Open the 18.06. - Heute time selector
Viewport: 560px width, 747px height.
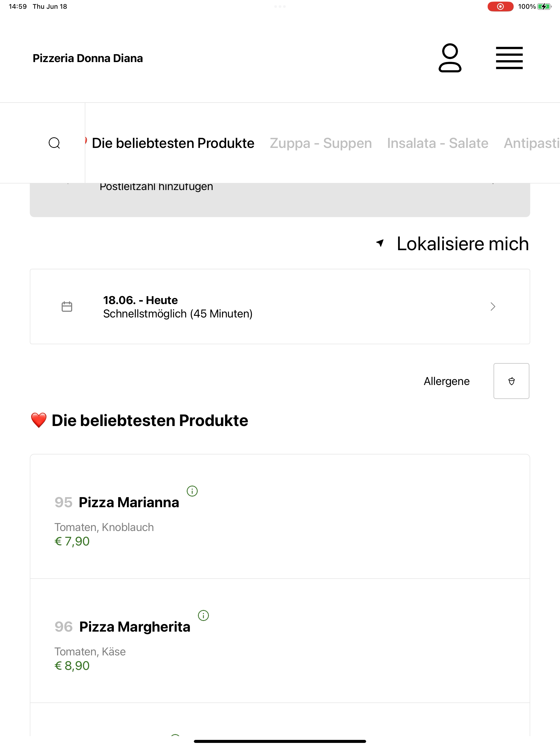(x=280, y=307)
